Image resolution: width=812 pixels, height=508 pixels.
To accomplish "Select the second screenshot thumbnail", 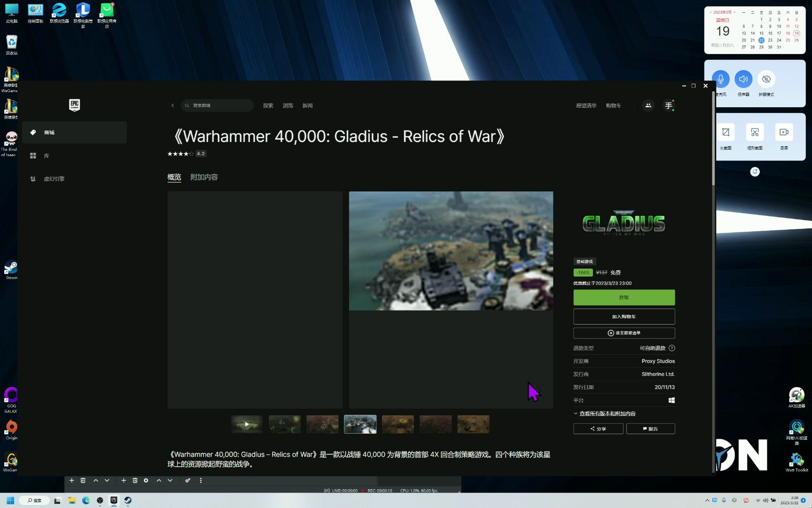I will (x=285, y=424).
